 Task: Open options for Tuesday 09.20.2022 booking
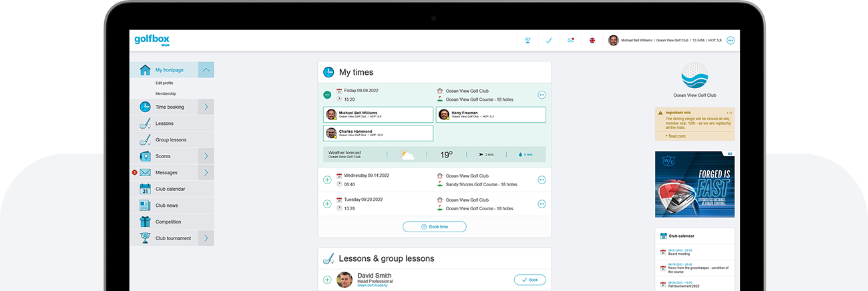coord(541,204)
